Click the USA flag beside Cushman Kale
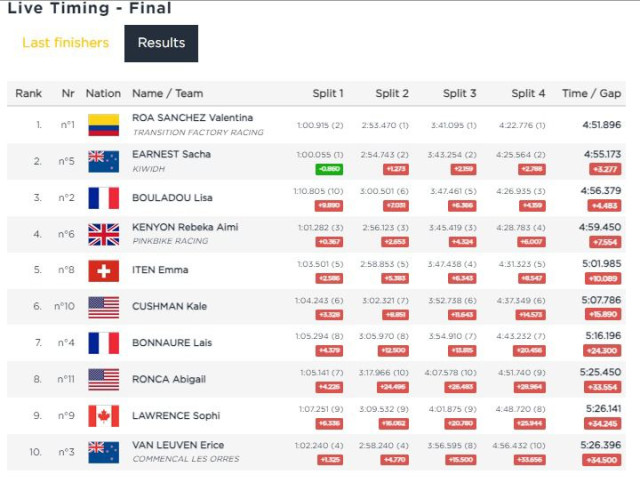The image size is (640, 483). tap(104, 307)
